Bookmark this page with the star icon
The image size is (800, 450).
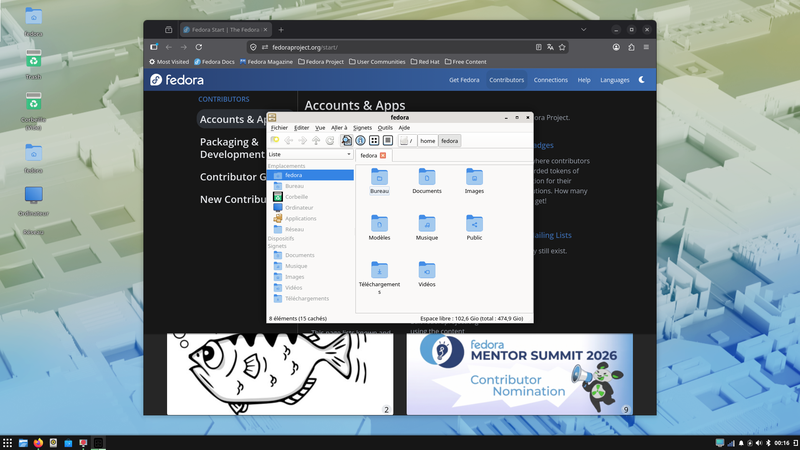562,47
